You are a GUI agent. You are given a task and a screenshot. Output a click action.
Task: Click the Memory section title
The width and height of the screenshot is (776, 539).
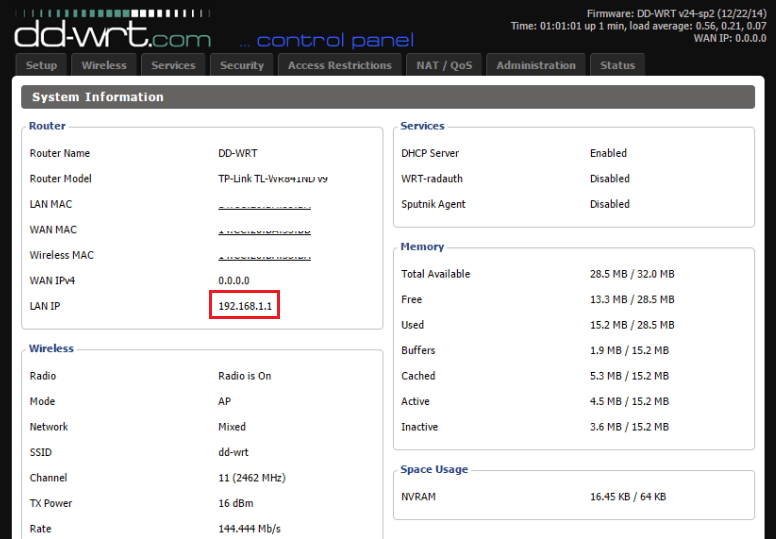pos(422,246)
